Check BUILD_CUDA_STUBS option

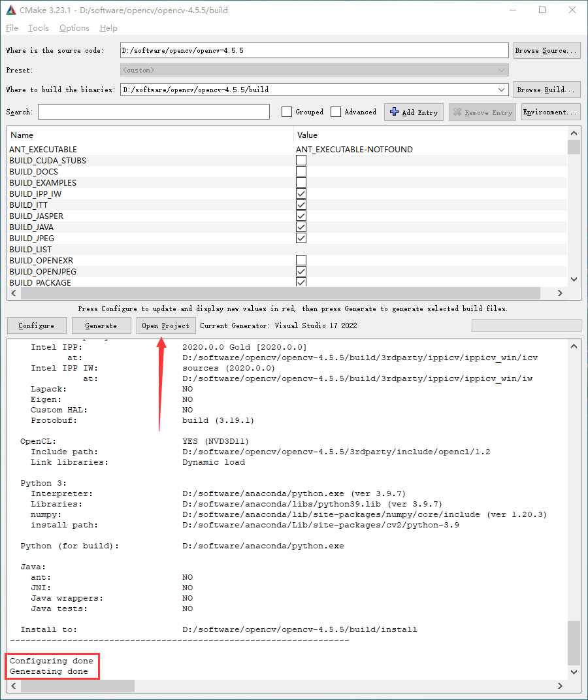coord(301,160)
